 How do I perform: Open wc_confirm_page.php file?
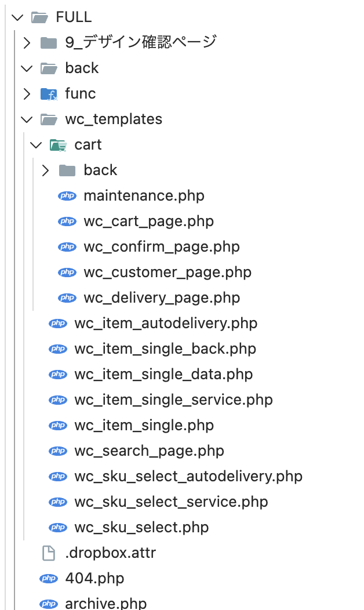(161, 246)
